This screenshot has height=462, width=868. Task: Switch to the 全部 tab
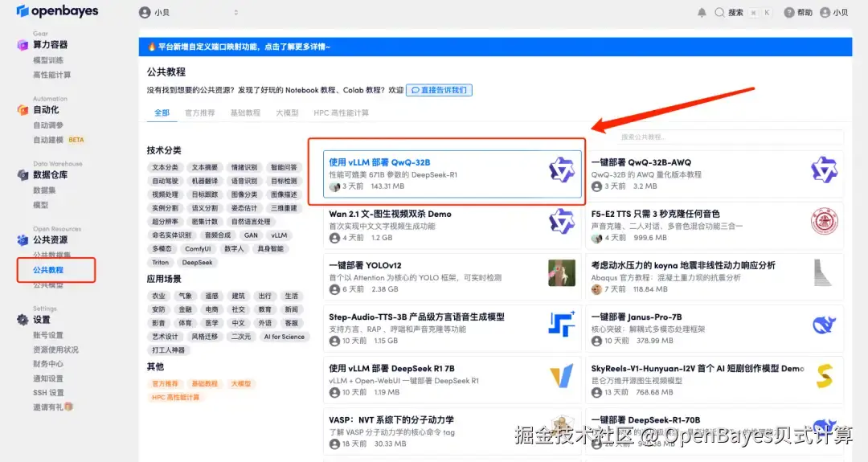(162, 112)
